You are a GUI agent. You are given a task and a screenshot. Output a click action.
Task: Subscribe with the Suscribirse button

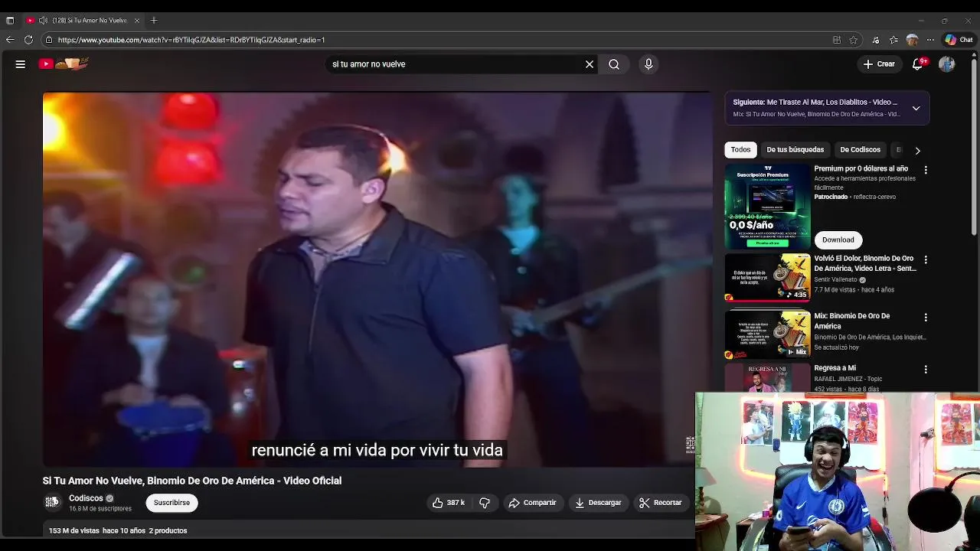(171, 503)
